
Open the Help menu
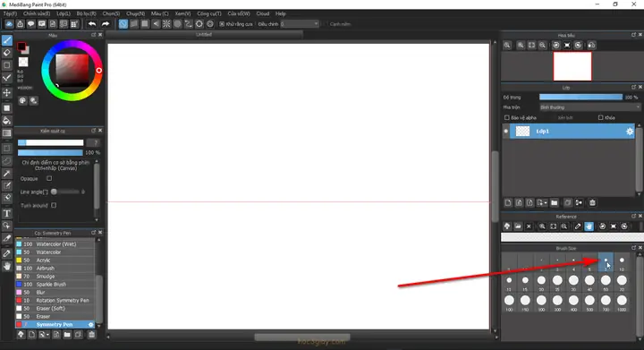(x=281, y=13)
